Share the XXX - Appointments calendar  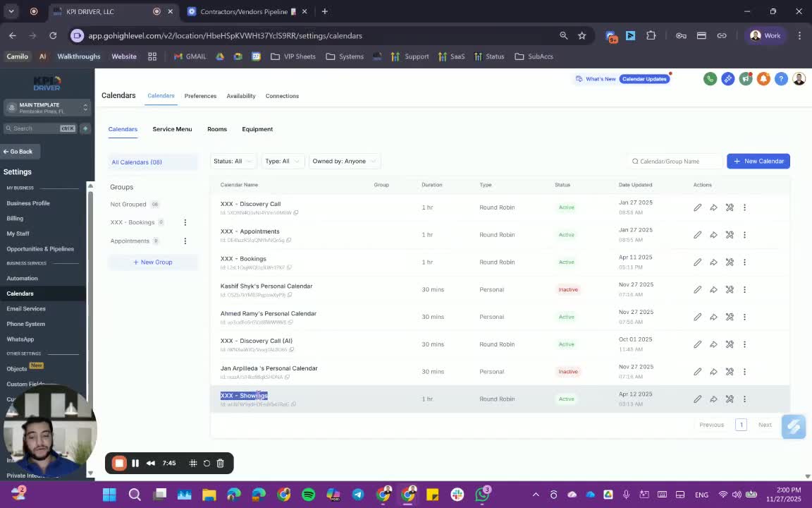pos(713,235)
